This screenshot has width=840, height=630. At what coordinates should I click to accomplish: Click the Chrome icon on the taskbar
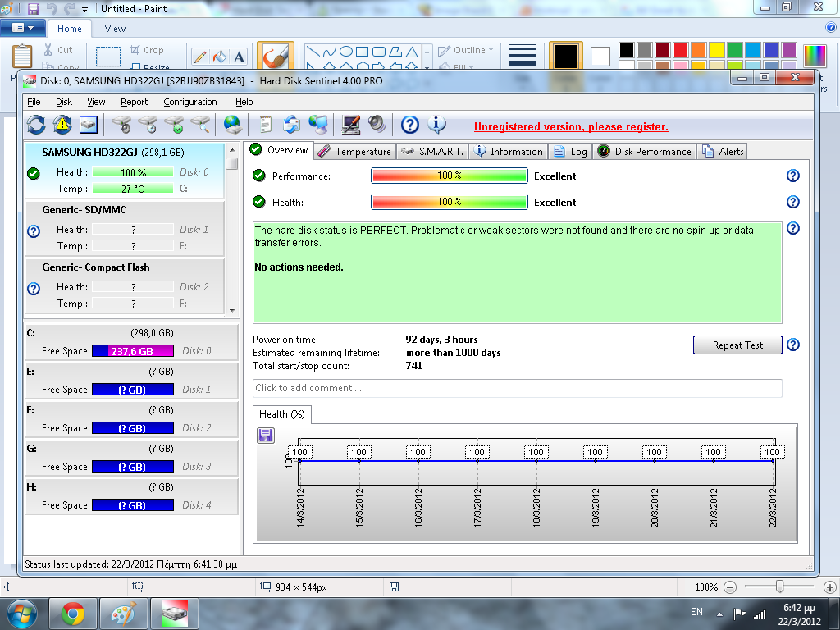[x=73, y=614]
